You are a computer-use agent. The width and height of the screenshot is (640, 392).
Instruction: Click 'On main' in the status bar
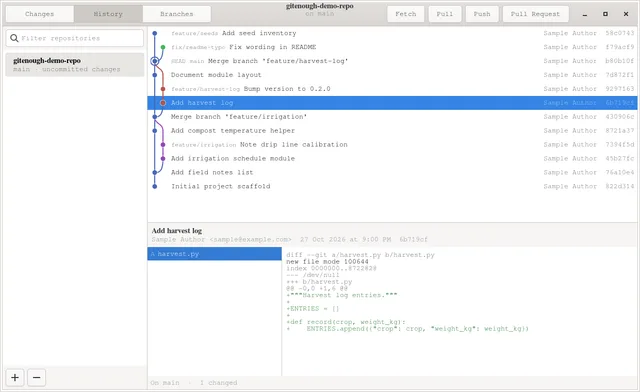[x=165, y=383]
